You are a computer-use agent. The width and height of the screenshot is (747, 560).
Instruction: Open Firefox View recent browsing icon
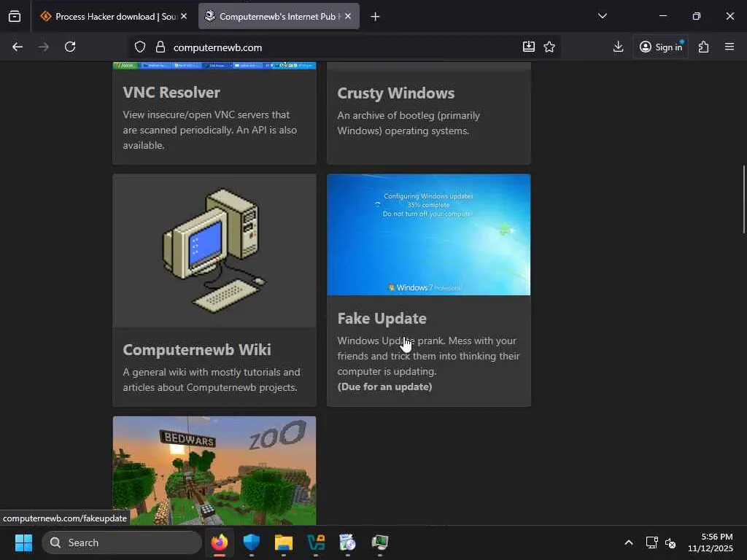15,17
